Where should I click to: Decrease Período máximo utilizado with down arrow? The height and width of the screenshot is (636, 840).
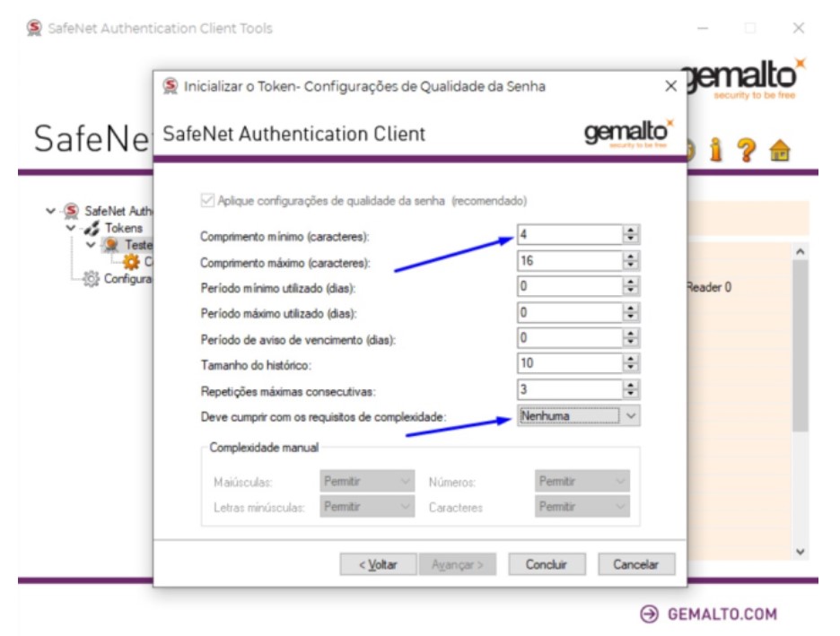pyautogui.click(x=631, y=317)
